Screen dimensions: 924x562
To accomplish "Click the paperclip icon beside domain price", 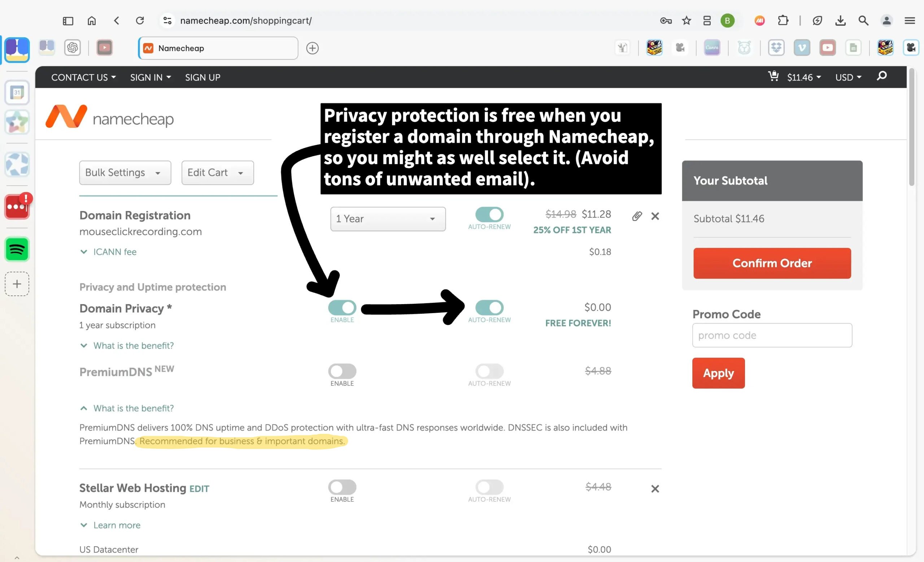I will pyautogui.click(x=637, y=216).
